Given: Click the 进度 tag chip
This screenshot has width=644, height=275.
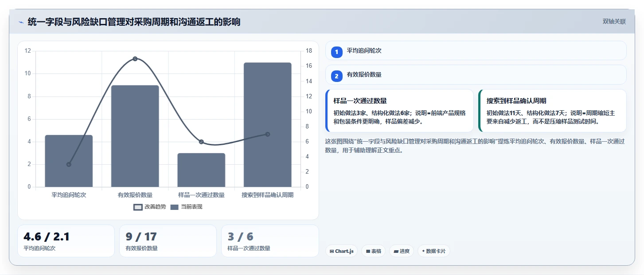Looking at the screenshot, I should click(x=402, y=251).
